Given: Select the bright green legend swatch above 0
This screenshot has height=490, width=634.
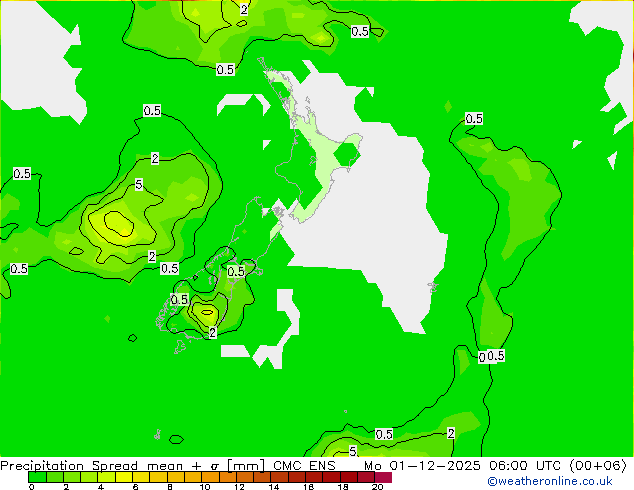Looking at the screenshot, I should pyautogui.click(x=37, y=477).
